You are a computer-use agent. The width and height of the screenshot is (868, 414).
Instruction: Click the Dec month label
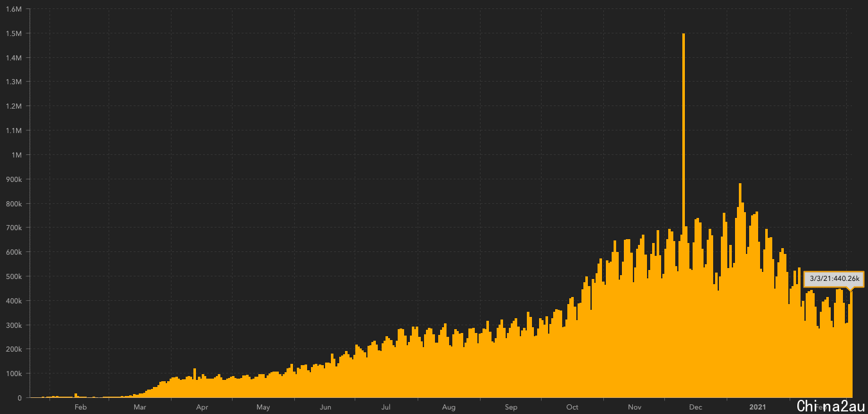696,407
